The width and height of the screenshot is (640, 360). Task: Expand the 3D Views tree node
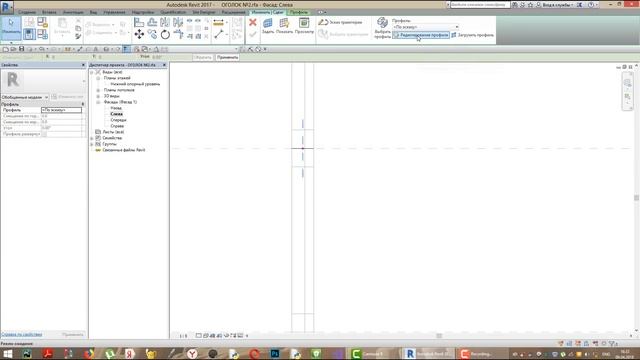pyautogui.click(x=98, y=96)
